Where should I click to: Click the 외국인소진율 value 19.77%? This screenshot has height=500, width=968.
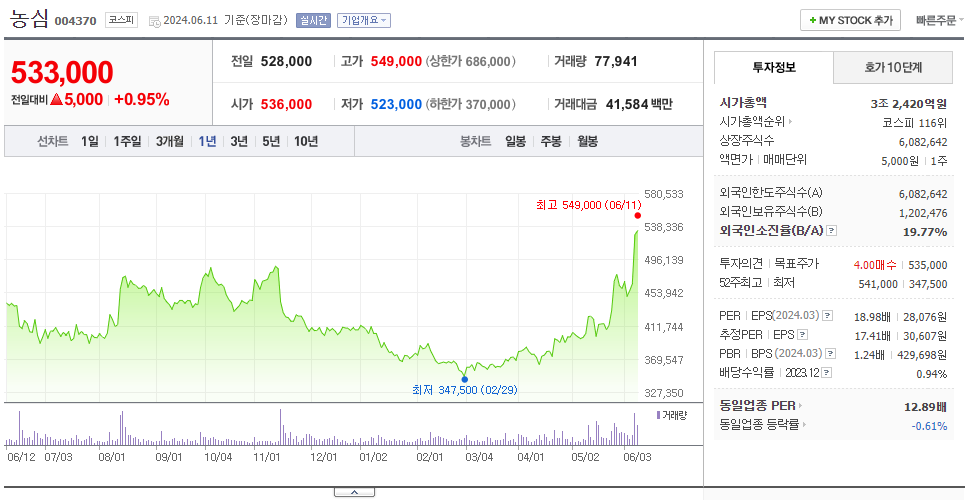(x=927, y=231)
